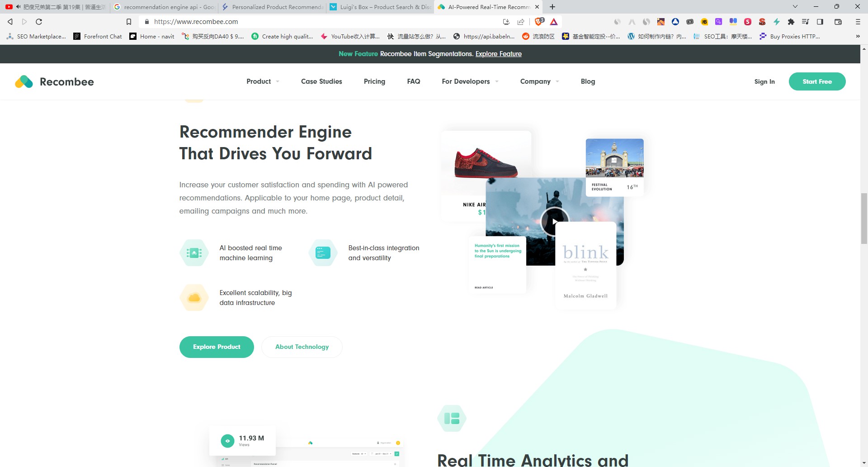Expand the Product dropdown menu

[x=263, y=81]
